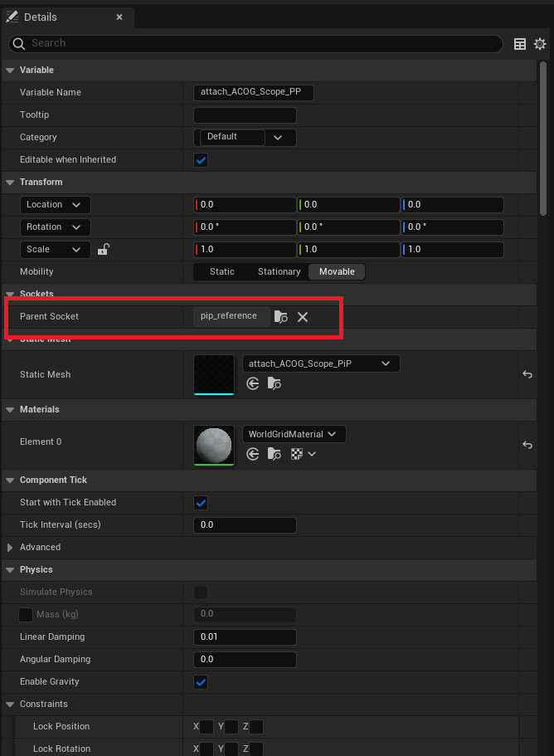Open the property matrix table view icon
554x756 pixels.
click(520, 44)
